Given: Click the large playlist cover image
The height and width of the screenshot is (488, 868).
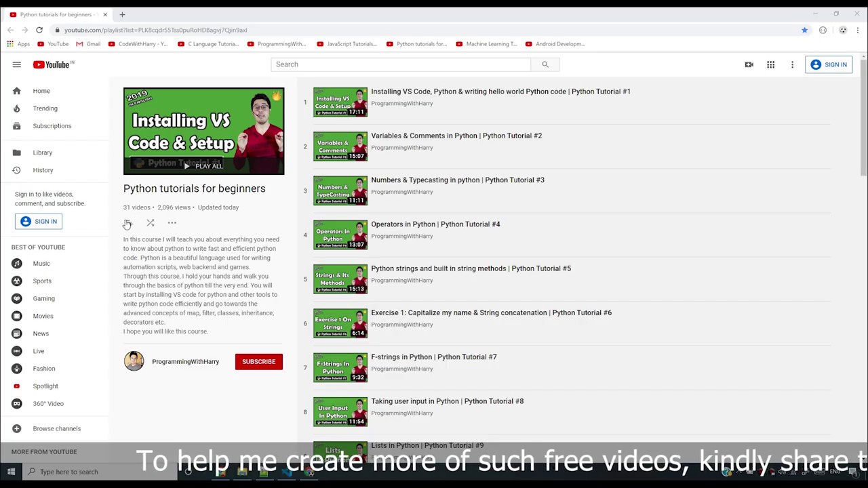Looking at the screenshot, I should (x=203, y=131).
